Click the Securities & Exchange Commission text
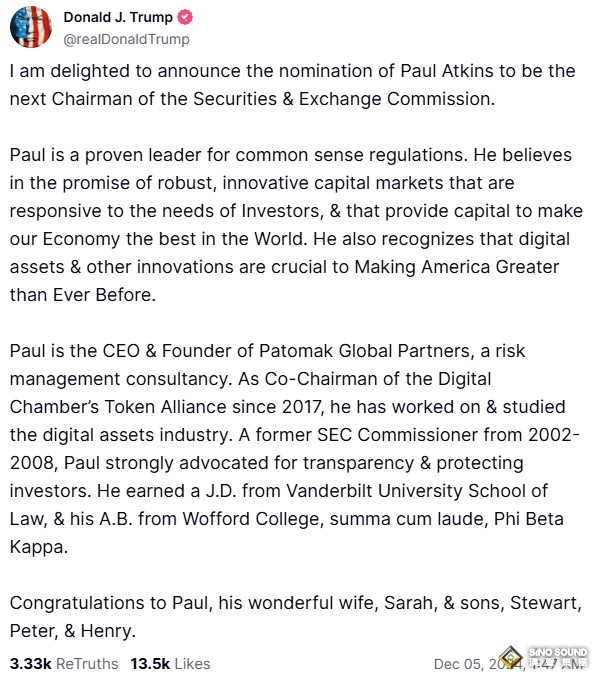 [x=344, y=99]
